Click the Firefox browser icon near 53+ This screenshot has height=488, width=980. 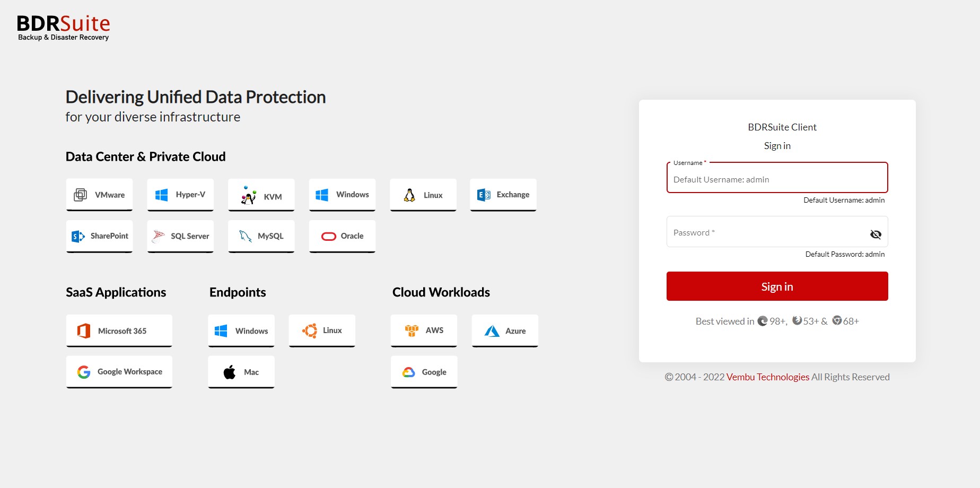coord(797,320)
